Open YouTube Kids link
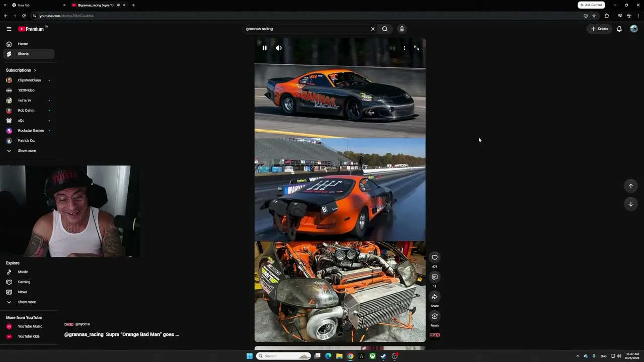The height and width of the screenshot is (362, 644). coord(29,336)
